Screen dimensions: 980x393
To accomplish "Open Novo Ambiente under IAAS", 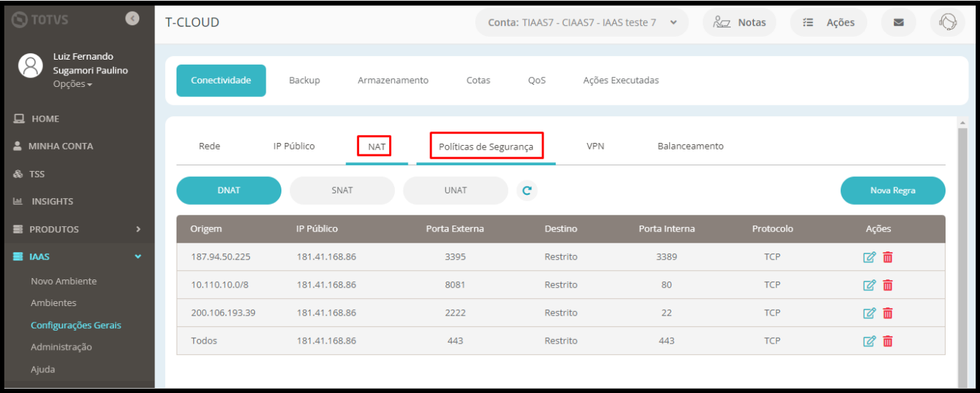I will click(63, 281).
